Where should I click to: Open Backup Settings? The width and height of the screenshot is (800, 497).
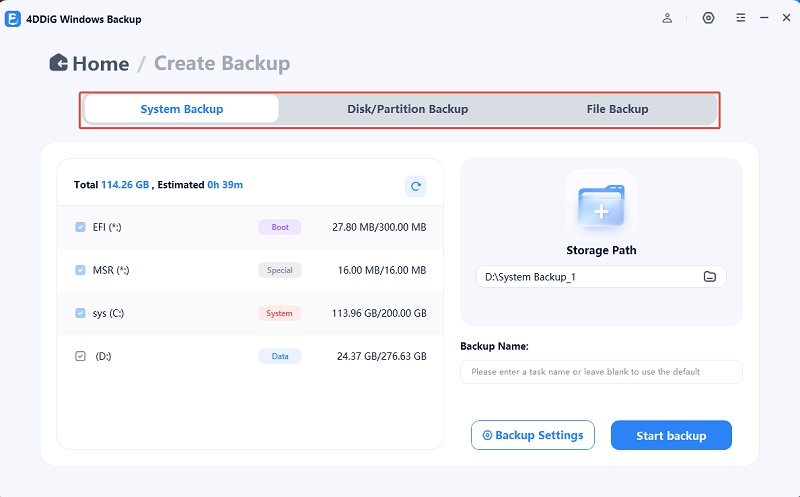tap(533, 435)
